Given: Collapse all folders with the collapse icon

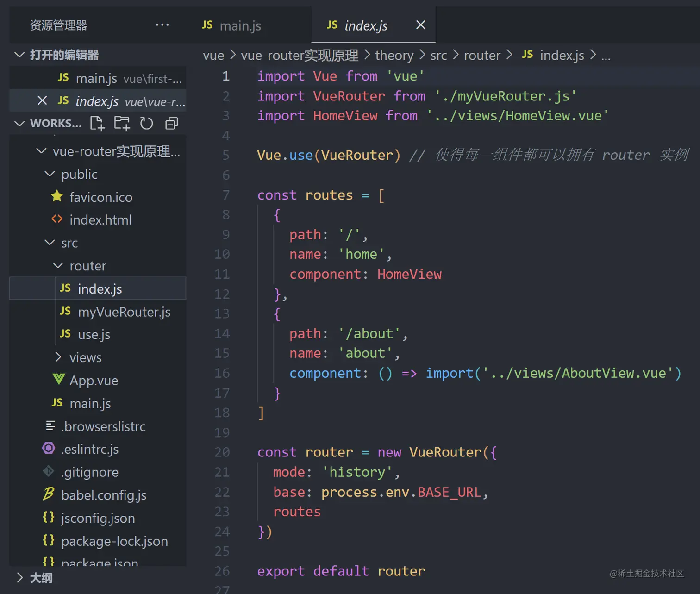Looking at the screenshot, I should [x=172, y=124].
